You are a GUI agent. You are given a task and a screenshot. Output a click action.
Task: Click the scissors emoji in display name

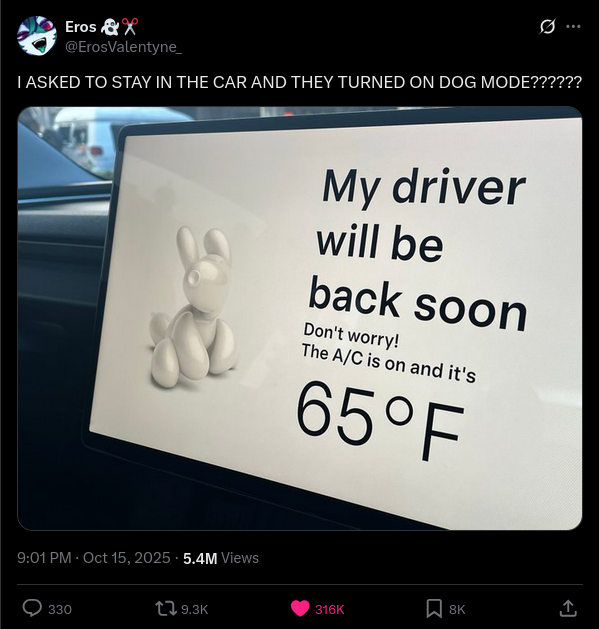pos(130,27)
